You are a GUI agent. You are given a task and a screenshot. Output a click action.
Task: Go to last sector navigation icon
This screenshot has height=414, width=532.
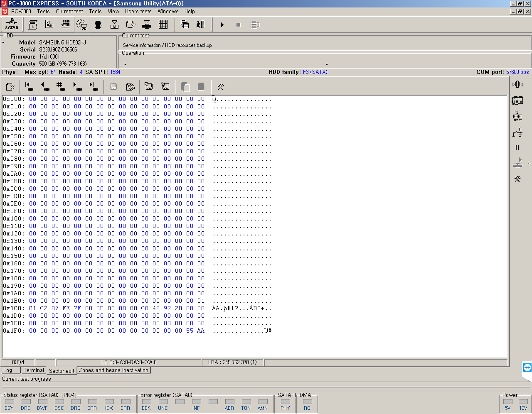[x=93, y=86]
